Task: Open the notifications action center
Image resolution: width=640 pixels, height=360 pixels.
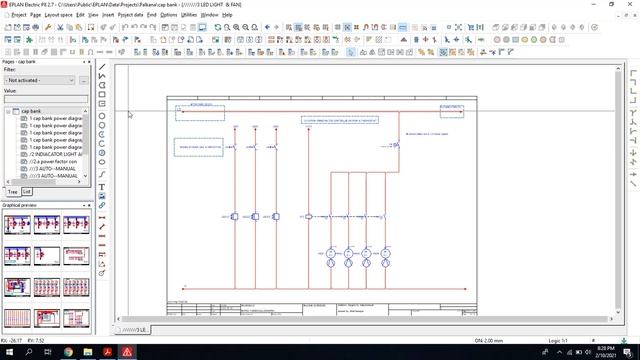Action: (628, 352)
